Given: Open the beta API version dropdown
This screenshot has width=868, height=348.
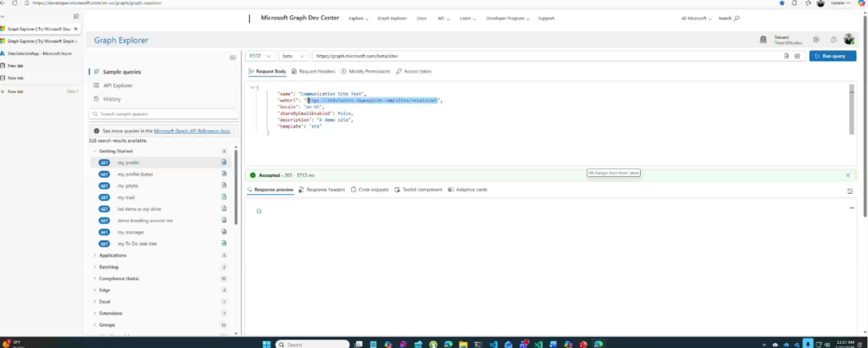Looking at the screenshot, I should click(x=293, y=56).
